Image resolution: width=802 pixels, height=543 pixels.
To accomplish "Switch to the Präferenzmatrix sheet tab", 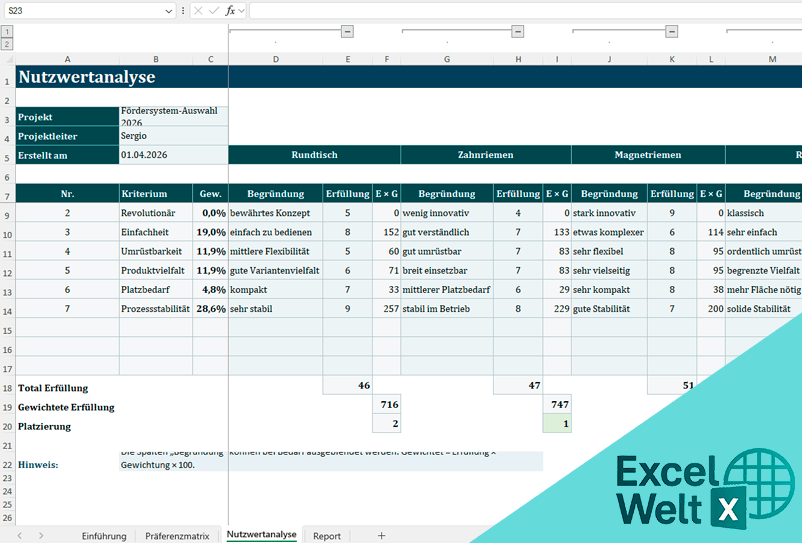I will (x=177, y=536).
